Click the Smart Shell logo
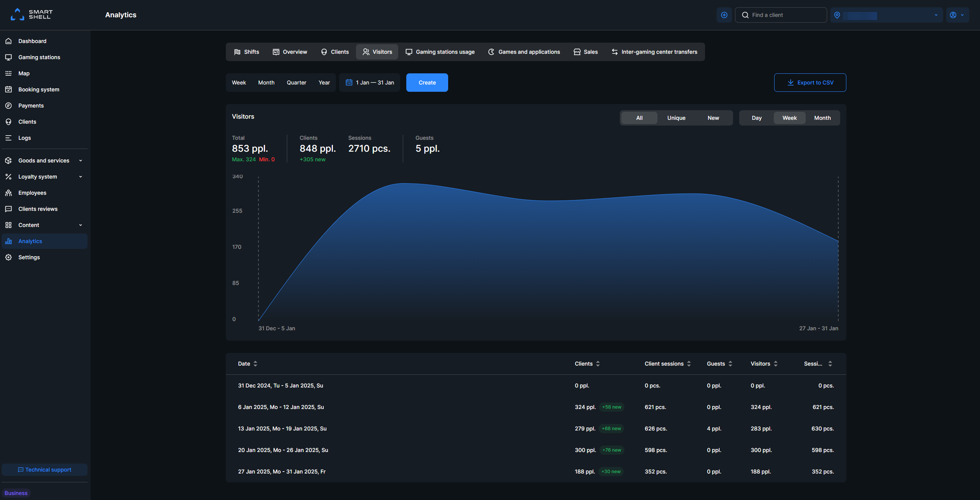 click(31, 15)
